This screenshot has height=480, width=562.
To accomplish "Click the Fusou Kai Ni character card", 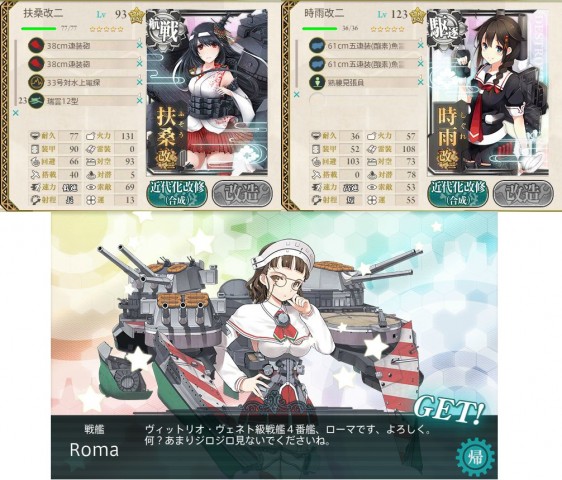I will (207, 92).
